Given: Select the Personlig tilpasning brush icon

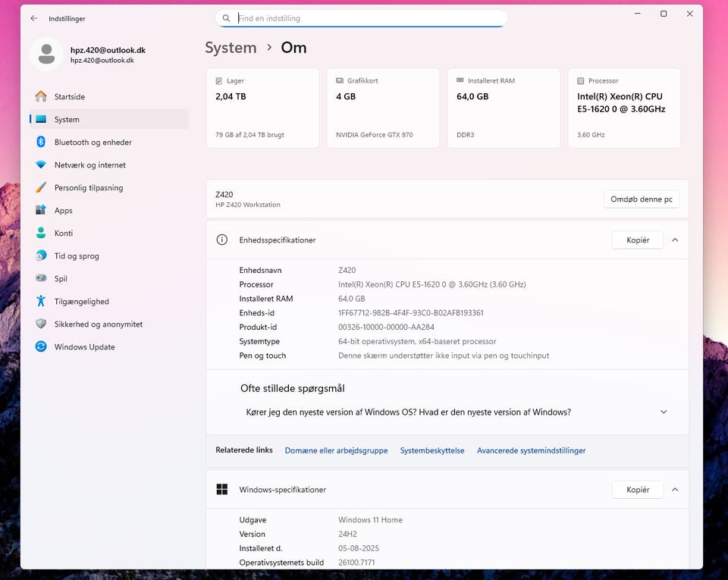Looking at the screenshot, I should pyautogui.click(x=41, y=187).
